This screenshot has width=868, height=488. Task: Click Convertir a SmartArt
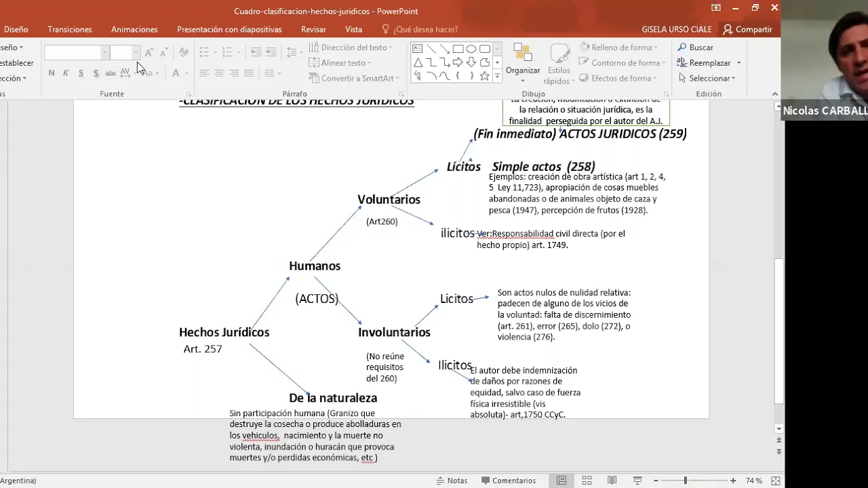pyautogui.click(x=354, y=78)
